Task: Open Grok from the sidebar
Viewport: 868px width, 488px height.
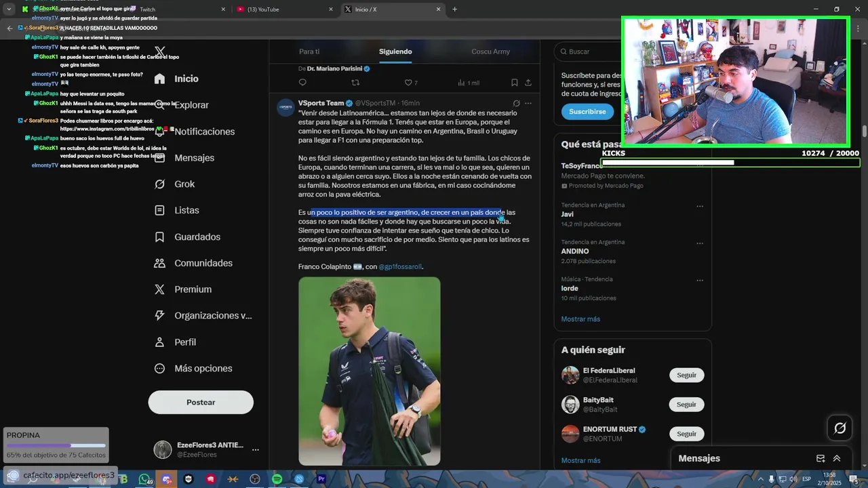Action: click(174, 184)
